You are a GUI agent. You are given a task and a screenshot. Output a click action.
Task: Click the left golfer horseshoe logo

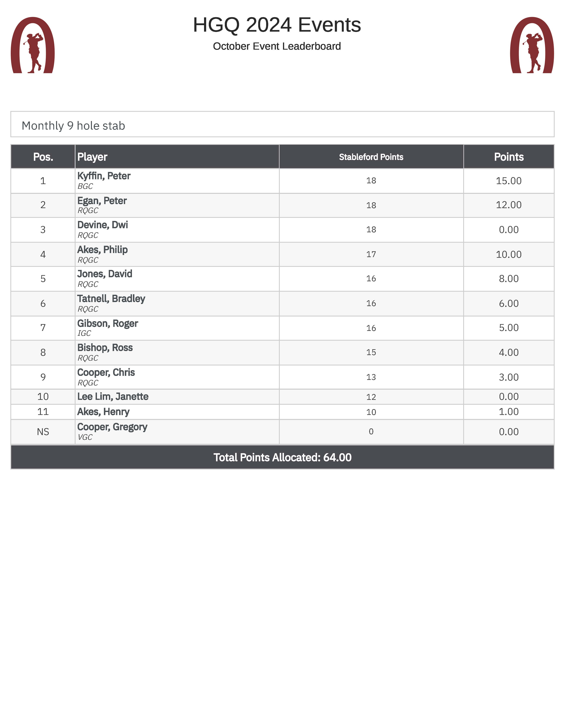[33, 45]
